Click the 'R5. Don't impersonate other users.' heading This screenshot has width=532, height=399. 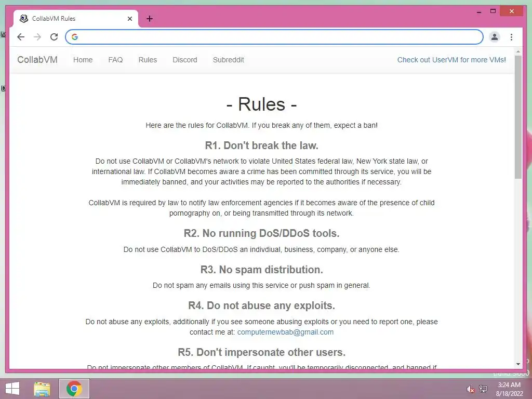pyautogui.click(x=262, y=353)
